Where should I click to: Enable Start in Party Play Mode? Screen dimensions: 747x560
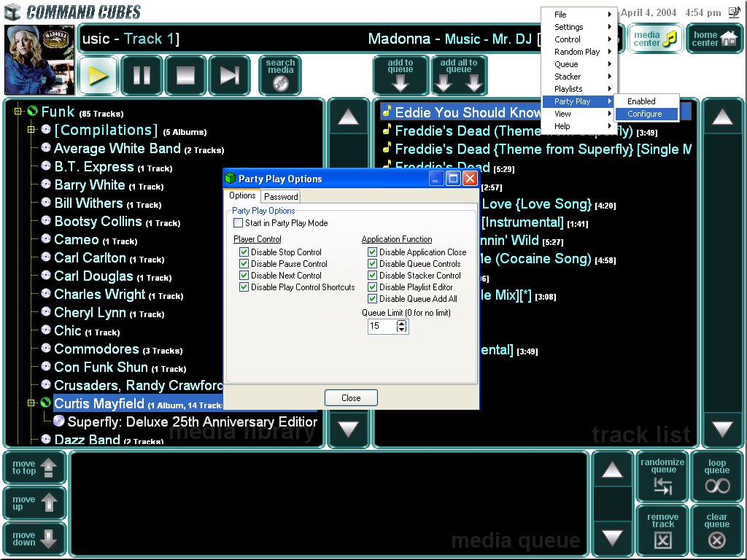[x=239, y=223]
